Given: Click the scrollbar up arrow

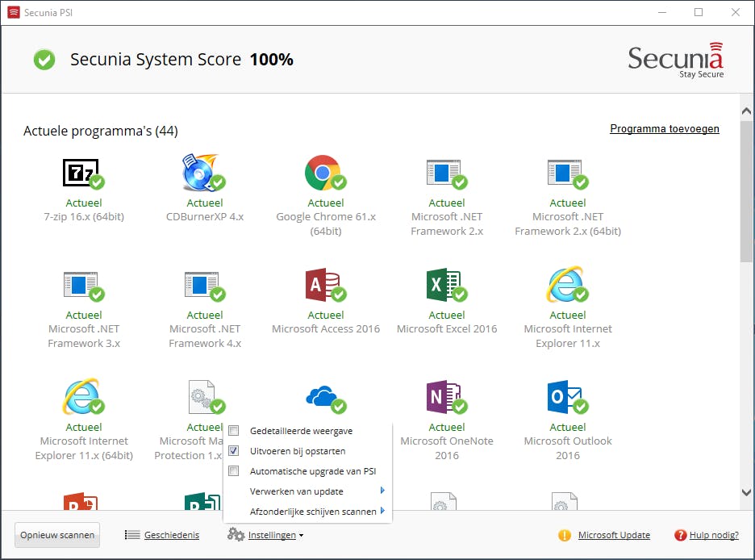Looking at the screenshot, I should click(746, 111).
